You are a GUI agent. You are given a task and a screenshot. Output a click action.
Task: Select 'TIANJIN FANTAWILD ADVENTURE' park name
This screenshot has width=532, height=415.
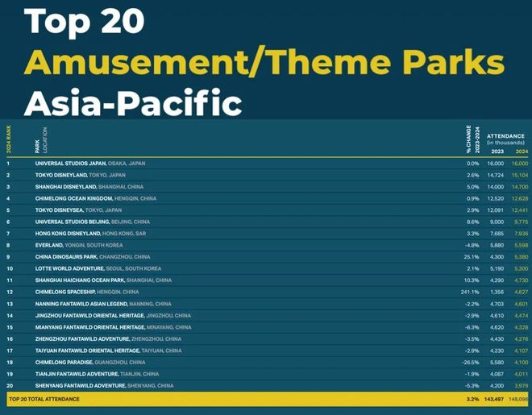77,374
